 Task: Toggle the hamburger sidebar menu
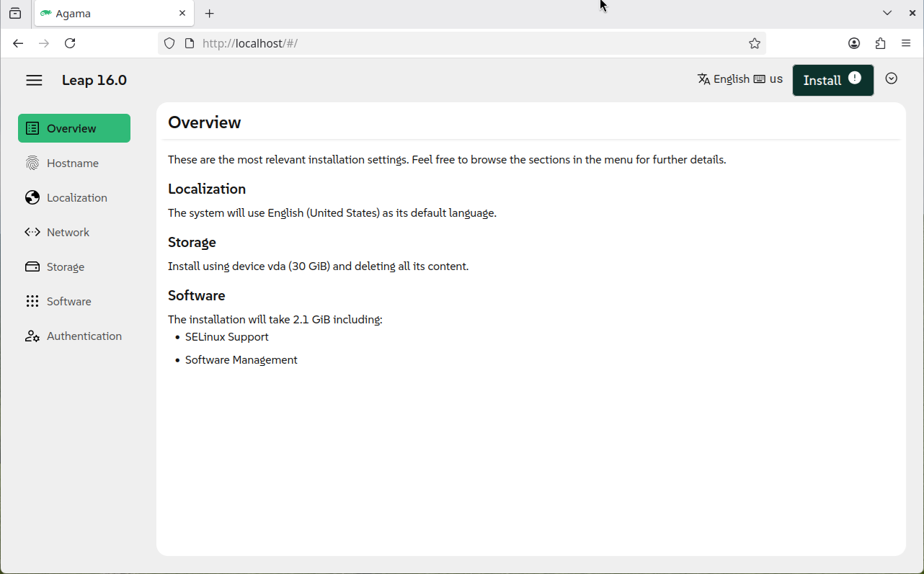point(34,80)
